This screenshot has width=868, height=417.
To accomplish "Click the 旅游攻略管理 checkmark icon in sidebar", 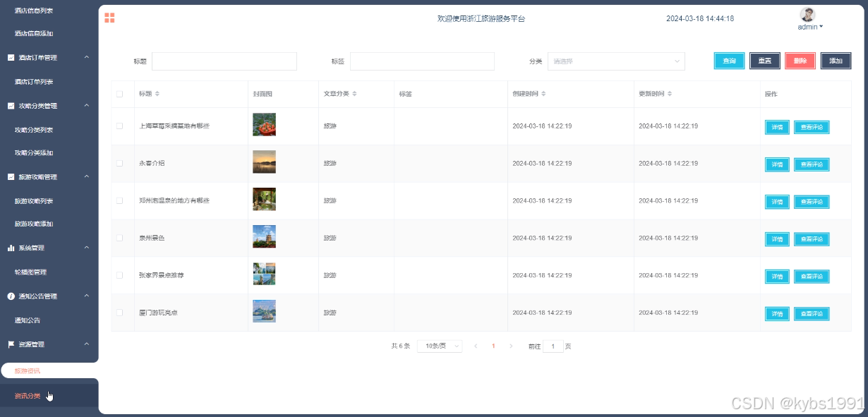I will [x=11, y=177].
